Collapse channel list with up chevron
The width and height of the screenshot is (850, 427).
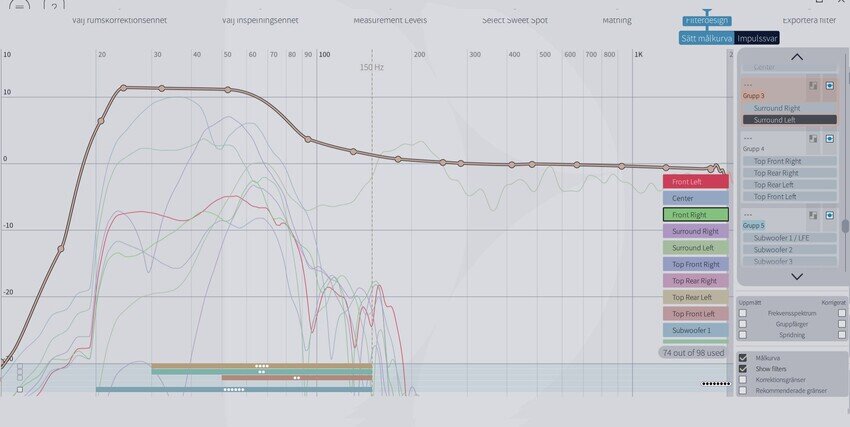(x=796, y=56)
